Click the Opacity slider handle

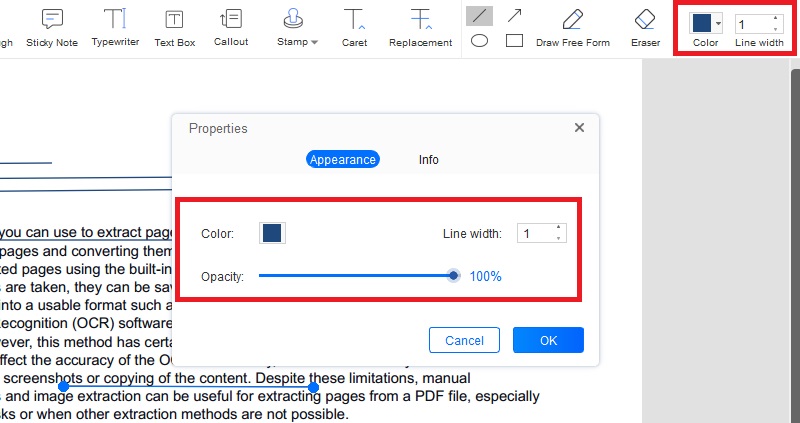(453, 276)
